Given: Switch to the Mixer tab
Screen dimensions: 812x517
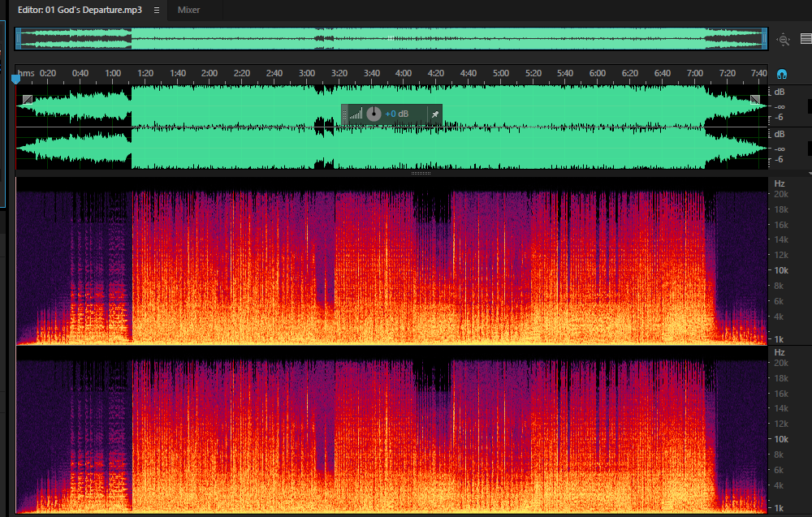Looking at the screenshot, I should (x=188, y=10).
